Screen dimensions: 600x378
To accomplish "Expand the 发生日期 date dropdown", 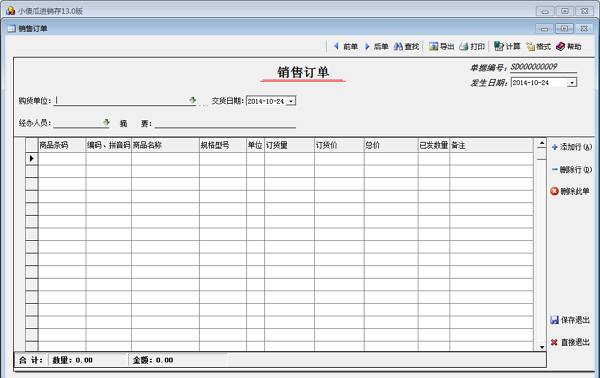I will (x=572, y=83).
